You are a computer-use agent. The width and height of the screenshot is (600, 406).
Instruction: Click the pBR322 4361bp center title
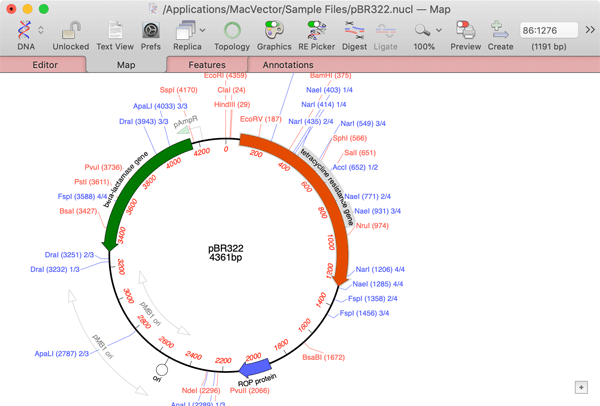(x=226, y=253)
